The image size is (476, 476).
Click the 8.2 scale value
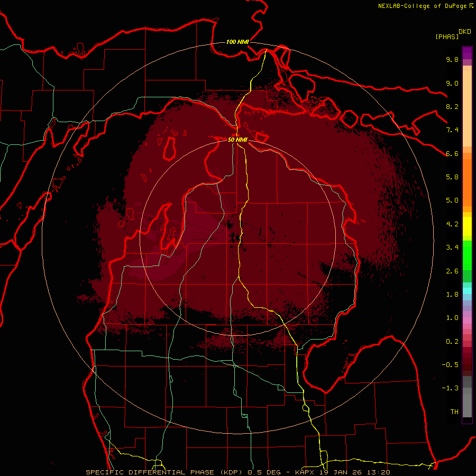point(452,106)
